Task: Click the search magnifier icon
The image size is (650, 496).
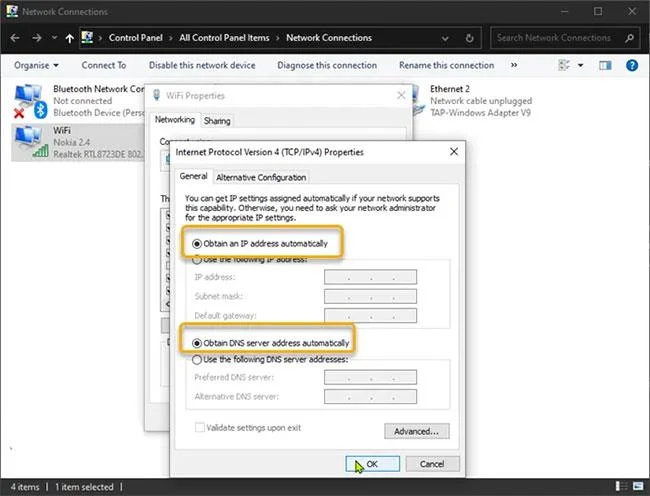Action: pyautogui.click(x=629, y=38)
